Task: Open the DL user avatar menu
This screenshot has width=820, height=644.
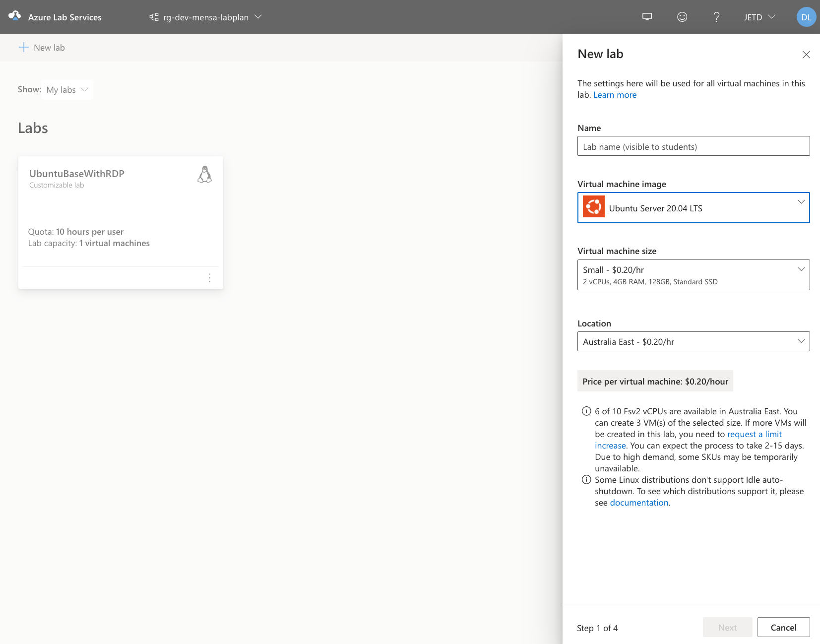Action: 806,17
